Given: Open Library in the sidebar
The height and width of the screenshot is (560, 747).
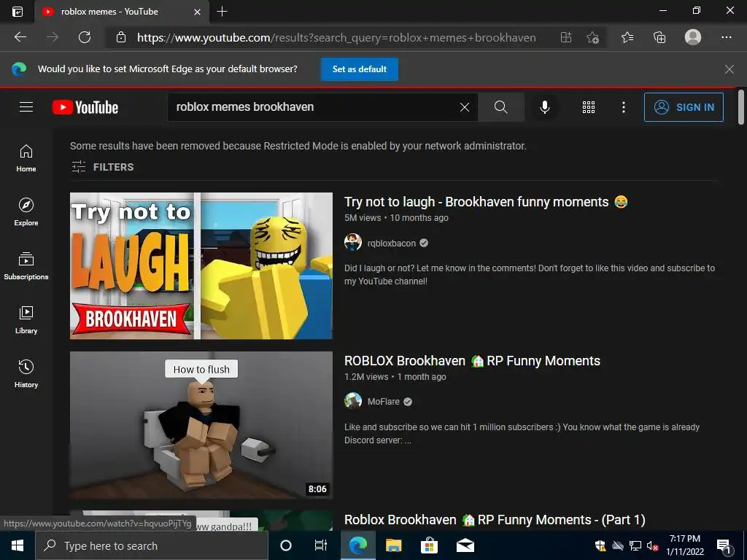Looking at the screenshot, I should [x=26, y=320].
